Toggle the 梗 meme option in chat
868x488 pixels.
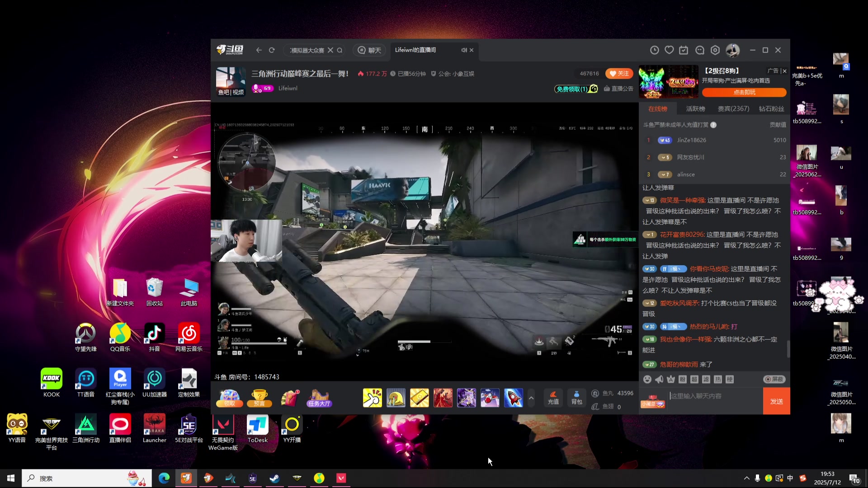[x=730, y=379]
